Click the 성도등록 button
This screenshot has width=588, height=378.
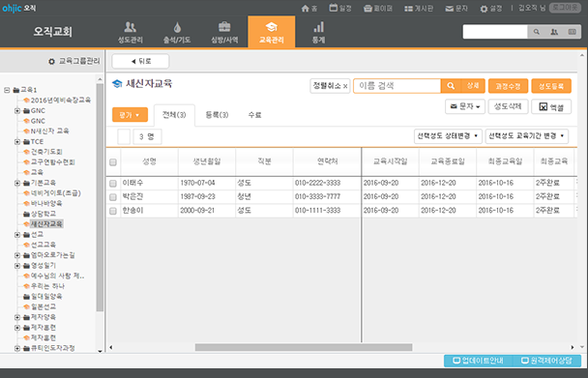point(551,86)
